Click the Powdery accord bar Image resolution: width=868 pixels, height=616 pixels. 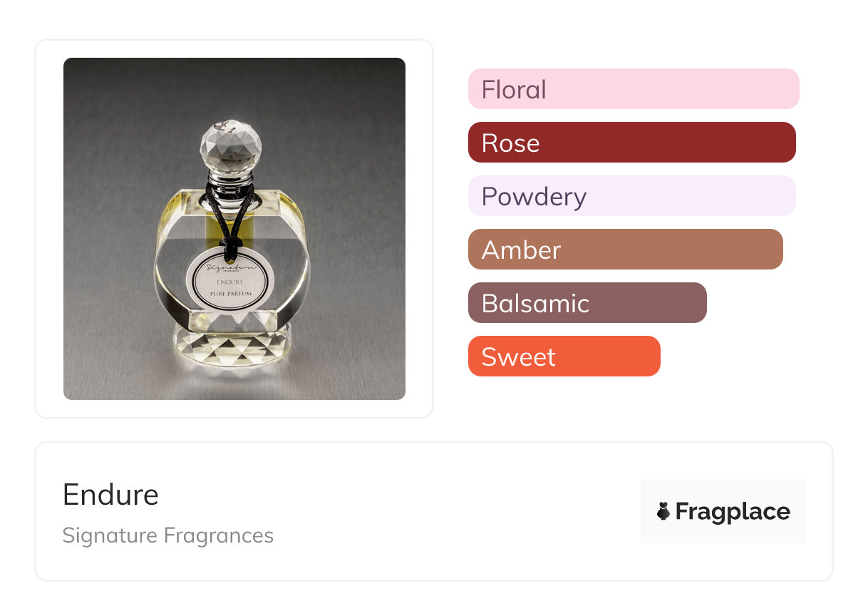pos(631,196)
